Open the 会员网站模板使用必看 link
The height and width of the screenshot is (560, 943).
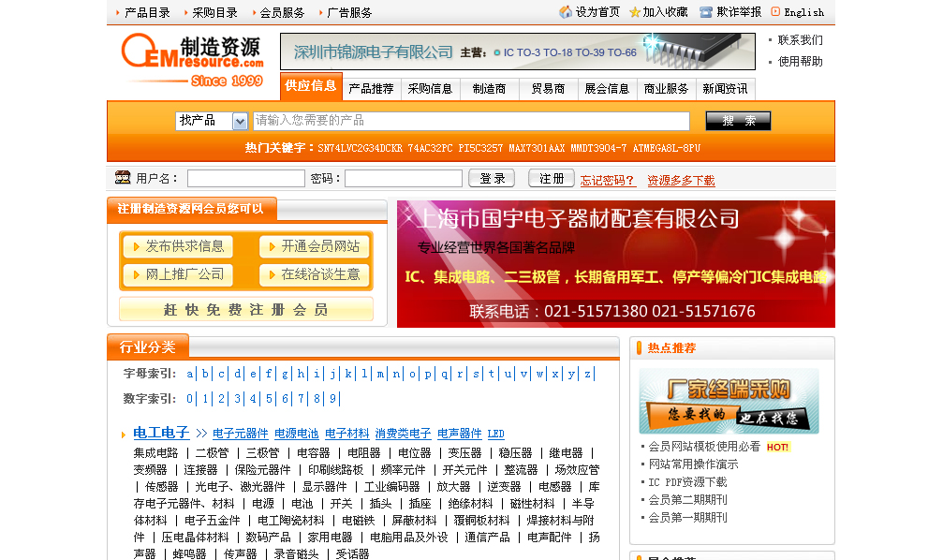(x=704, y=447)
